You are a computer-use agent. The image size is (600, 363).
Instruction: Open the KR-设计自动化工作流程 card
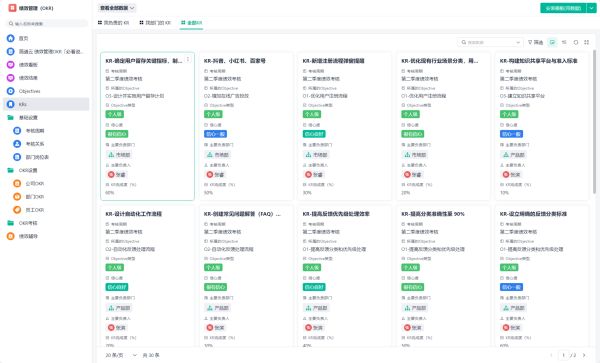[x=148, y=276]
